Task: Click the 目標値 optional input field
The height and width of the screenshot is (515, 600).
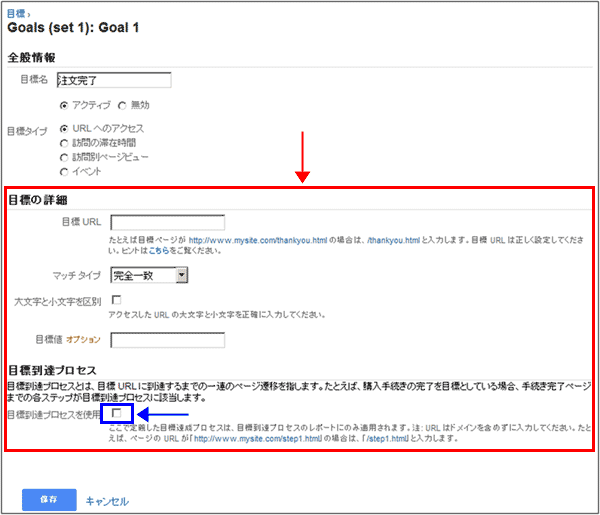Action: [x=168, y=340]
